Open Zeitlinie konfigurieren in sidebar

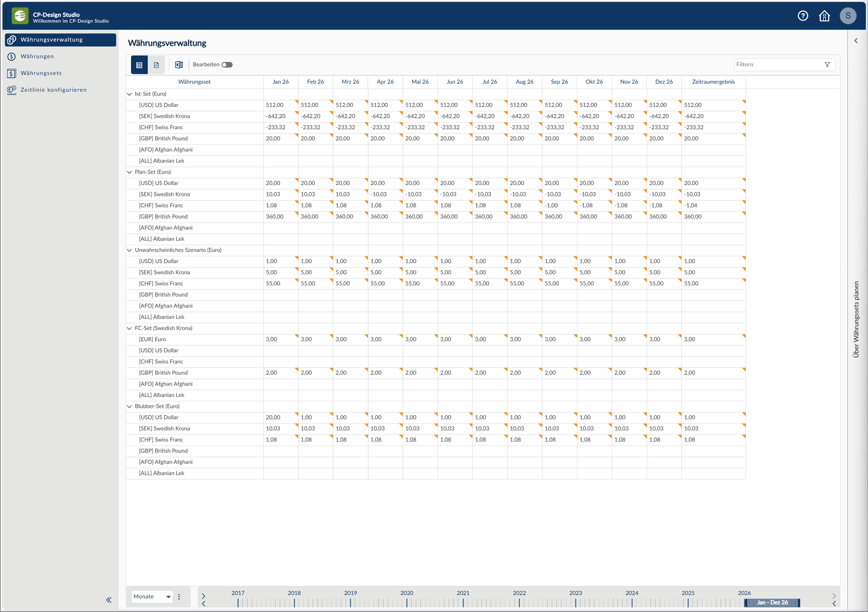53,90
